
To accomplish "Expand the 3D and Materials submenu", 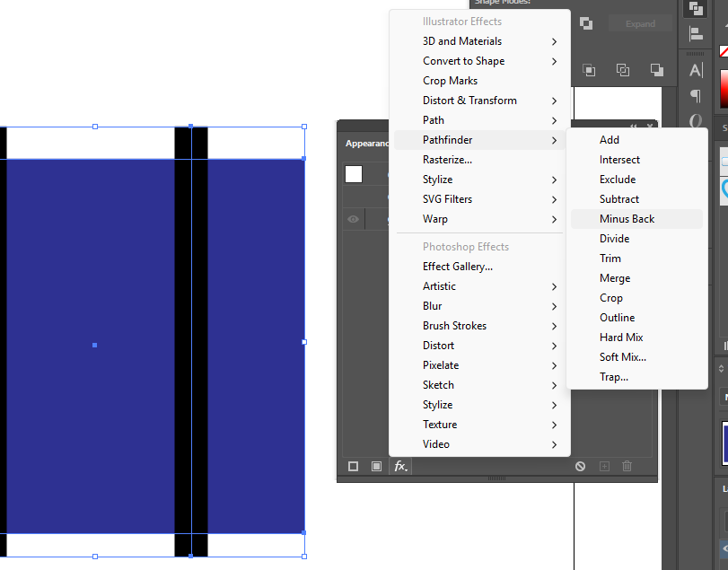I will point(479,41).
